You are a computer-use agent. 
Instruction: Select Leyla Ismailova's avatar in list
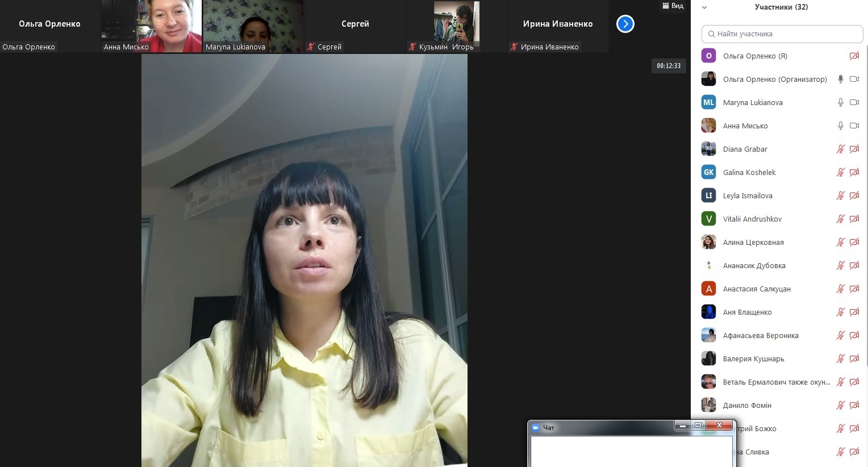point(708,195)
